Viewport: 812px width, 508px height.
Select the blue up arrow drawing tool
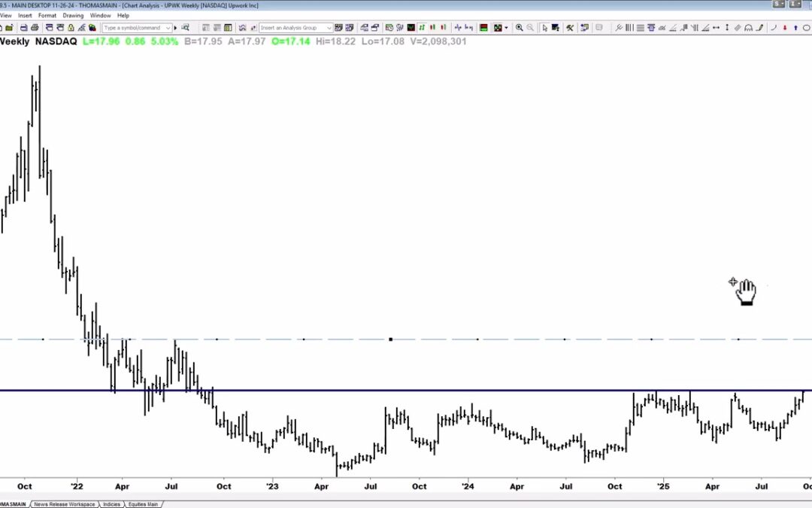[795, 28]
